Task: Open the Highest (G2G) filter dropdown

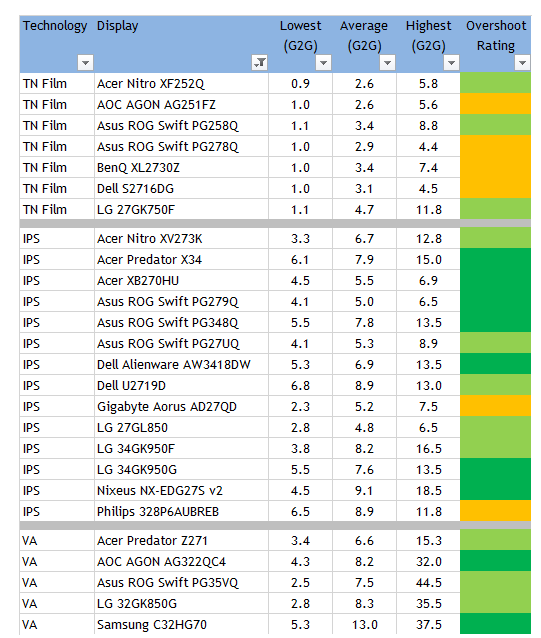Action: (x=451, y=63)
